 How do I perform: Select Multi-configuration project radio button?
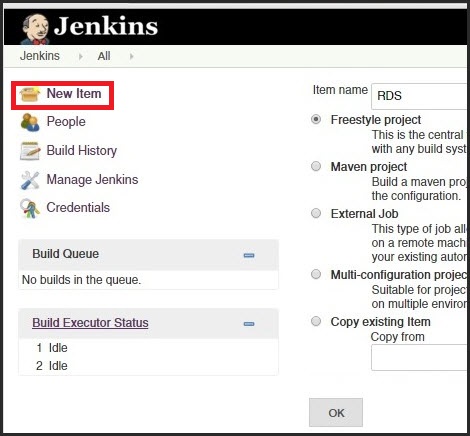tap(316, 274)
